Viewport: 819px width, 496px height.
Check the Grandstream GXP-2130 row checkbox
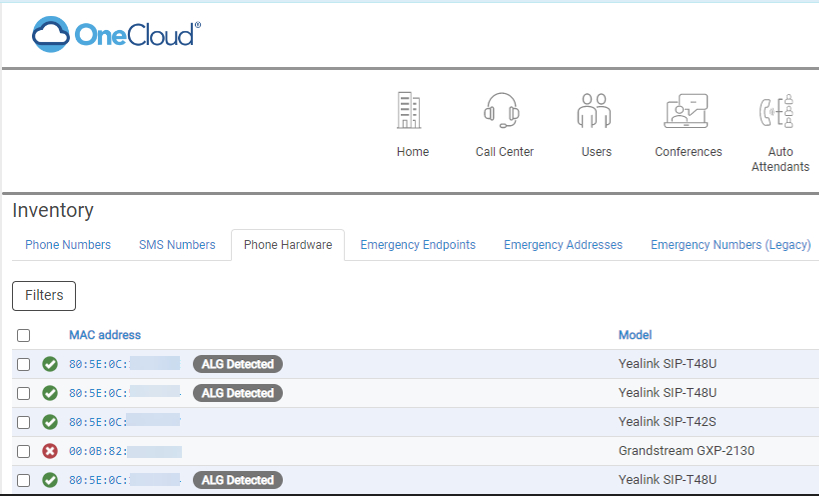[x=24, y=451]
